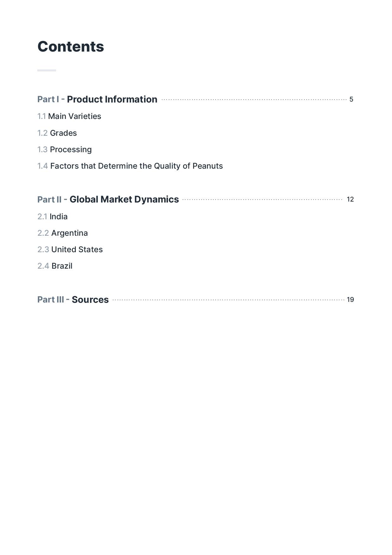Go to the 1.2 Grades entry

57,133
